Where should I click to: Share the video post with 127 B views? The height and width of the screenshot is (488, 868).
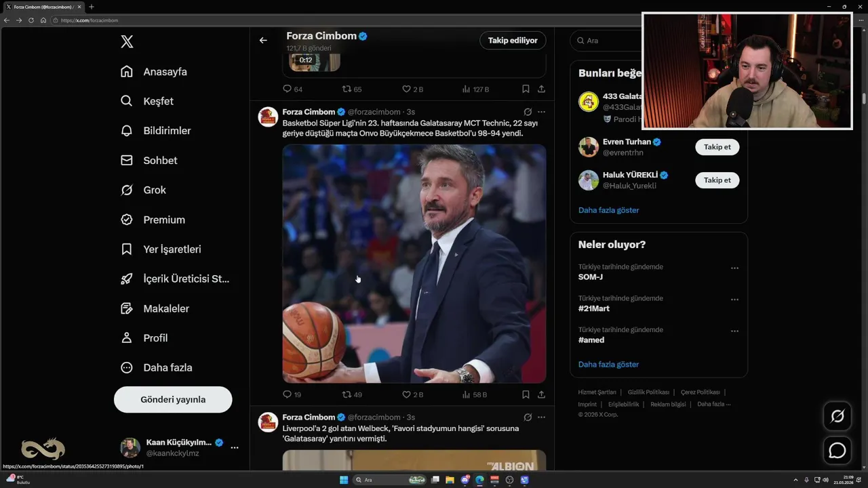pyautogui.click(x=541, y=89)
